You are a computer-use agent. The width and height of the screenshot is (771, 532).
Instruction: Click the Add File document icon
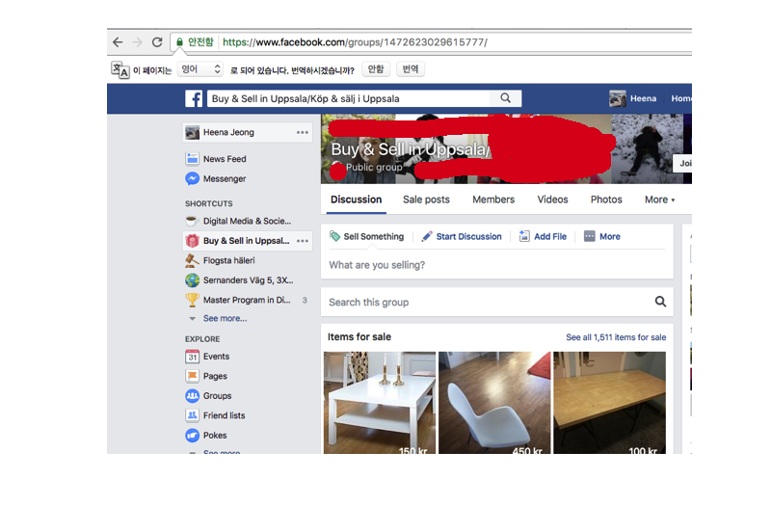pos(524,236)
